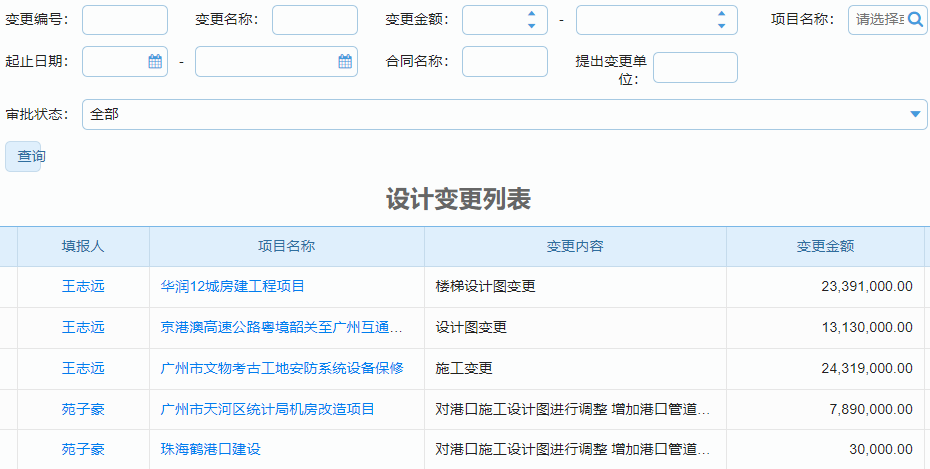Increase the maximum change amount value
The width and height of the screenshot is (930, 469).
[x=721, y=14]
